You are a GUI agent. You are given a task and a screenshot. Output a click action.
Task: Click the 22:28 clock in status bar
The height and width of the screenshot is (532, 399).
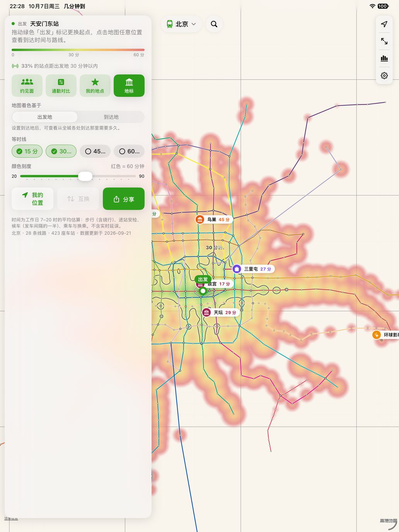(x=17, y=6)
